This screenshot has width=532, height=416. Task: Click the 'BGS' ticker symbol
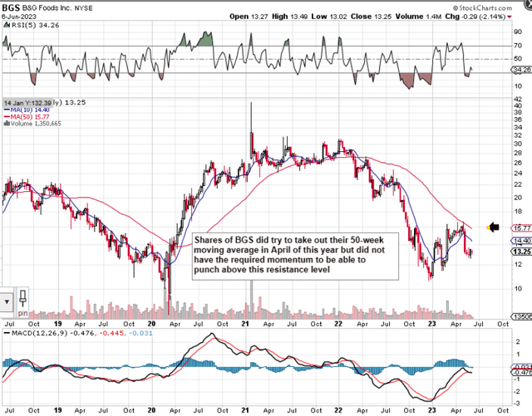tap(11, 7)
